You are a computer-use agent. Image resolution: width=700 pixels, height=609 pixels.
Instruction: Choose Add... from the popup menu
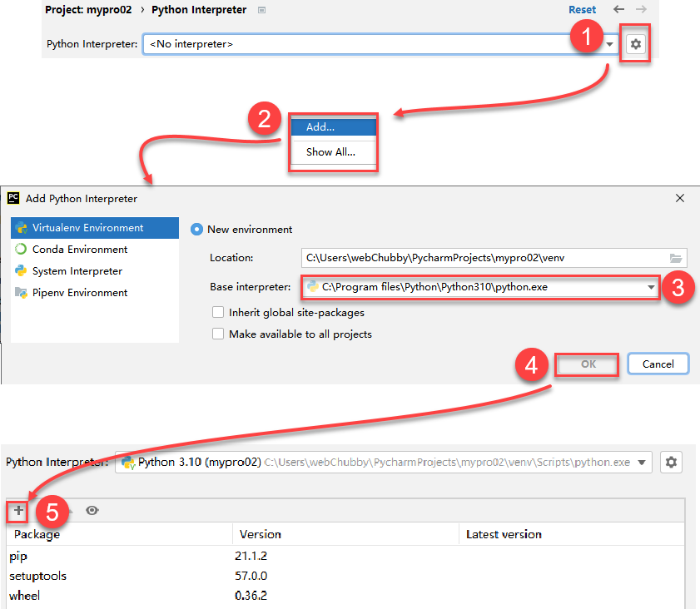tap(334, 127)
